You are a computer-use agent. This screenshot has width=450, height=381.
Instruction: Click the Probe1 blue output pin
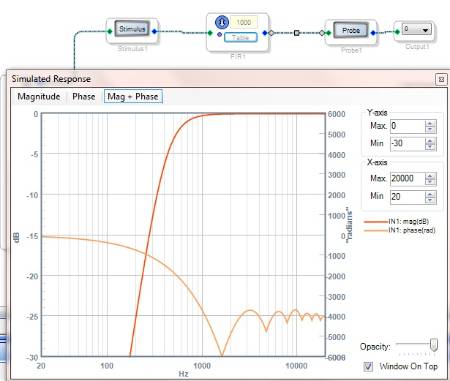click(373, 33)
